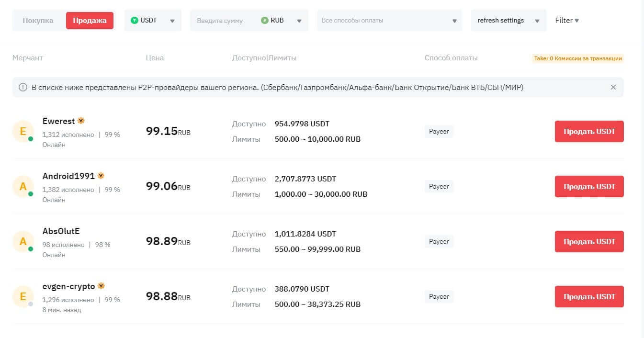The image size is (644, 338).
Task: Click AbsOlutE's merchant avatar
Action: [23, 241]
